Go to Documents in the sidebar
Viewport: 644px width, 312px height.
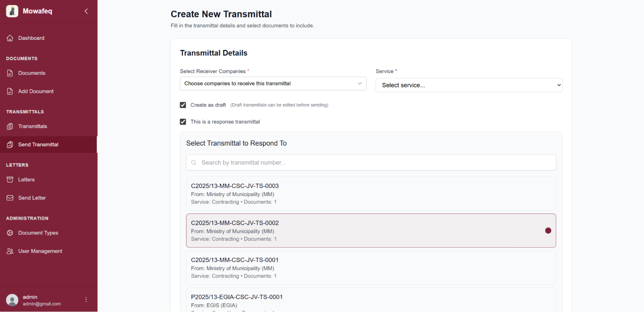[32, 73]
